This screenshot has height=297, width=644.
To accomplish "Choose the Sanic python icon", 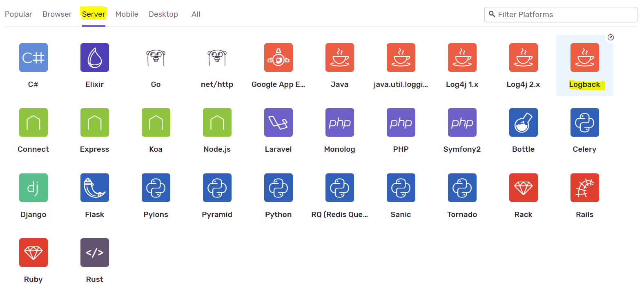I will pos(401,188).
